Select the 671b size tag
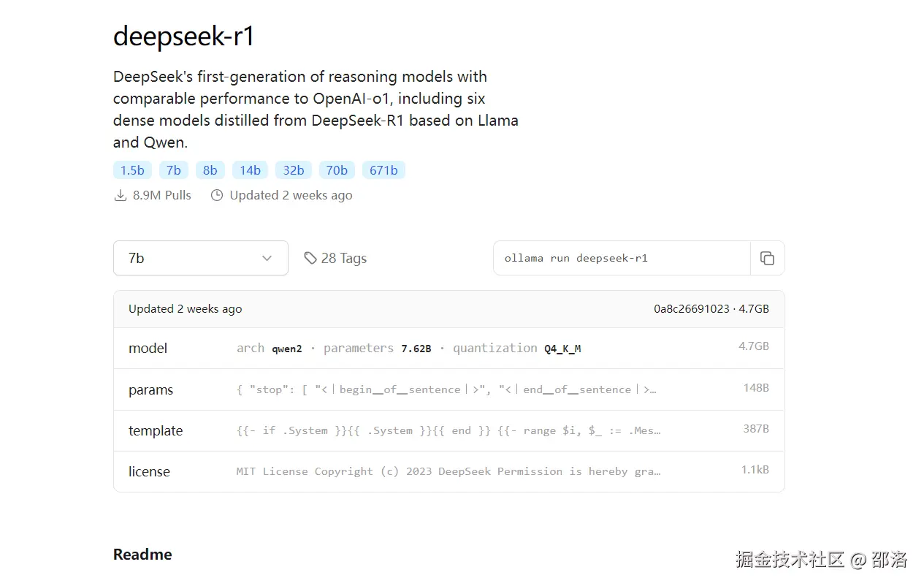Screen dimensions: 924x586 (383, 170)
